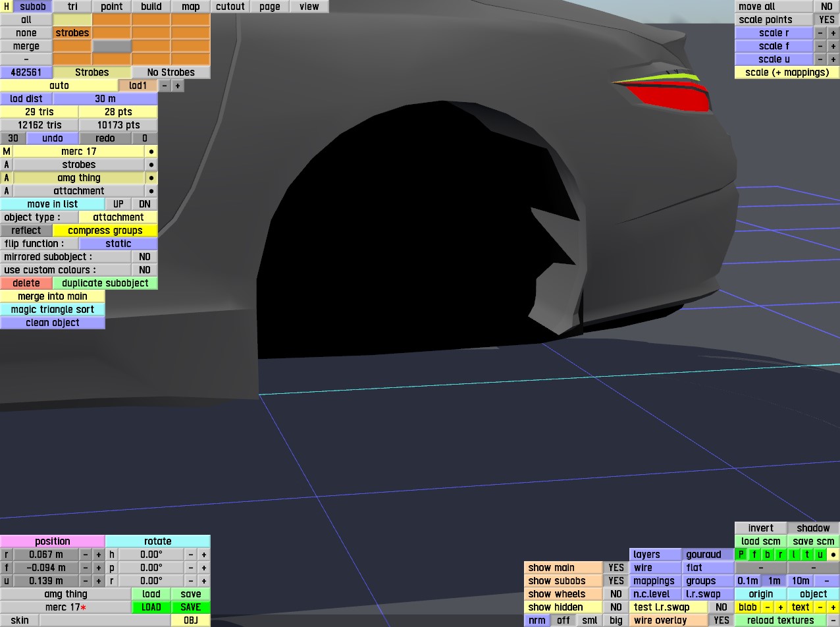The width and height of the screenshot is (840, 627).
Task: Run magic triangle sort
Action: pyautogui.click(x=53, y=310)
